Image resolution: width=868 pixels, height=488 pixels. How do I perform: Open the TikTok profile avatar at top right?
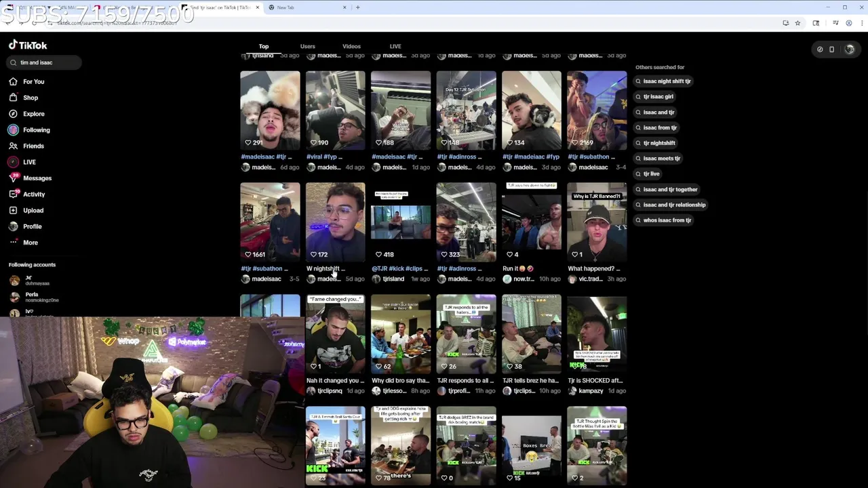(x=850, y=49)
